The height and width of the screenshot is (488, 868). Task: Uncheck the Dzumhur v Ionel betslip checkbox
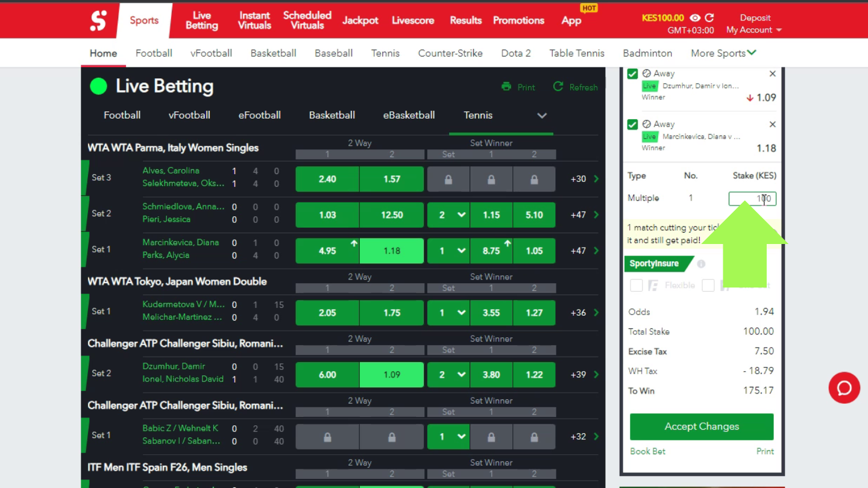[632, 74]
